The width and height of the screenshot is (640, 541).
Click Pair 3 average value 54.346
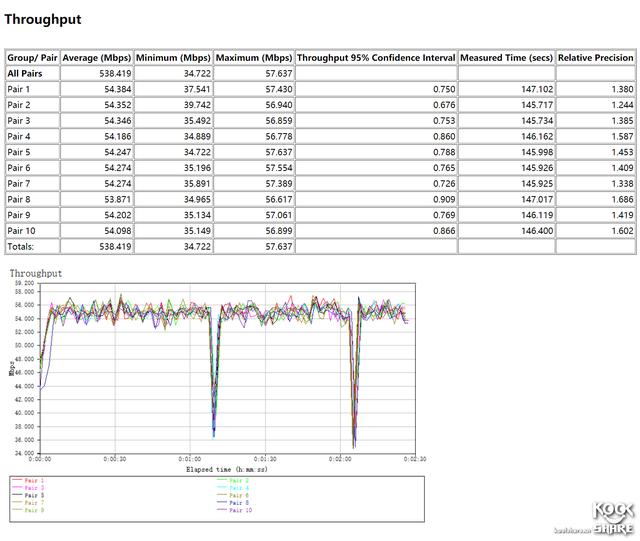coord(118,120)
